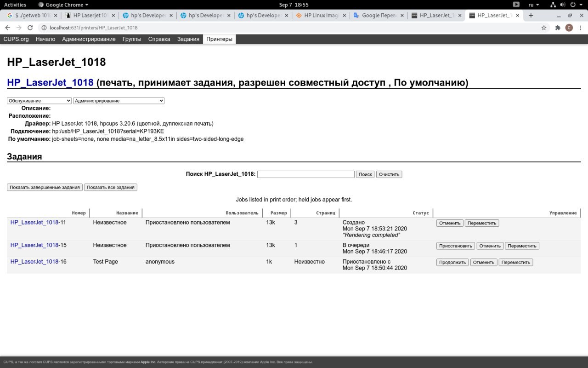Open the Chrome extensions puzzle icon

[x=558, y=28]
